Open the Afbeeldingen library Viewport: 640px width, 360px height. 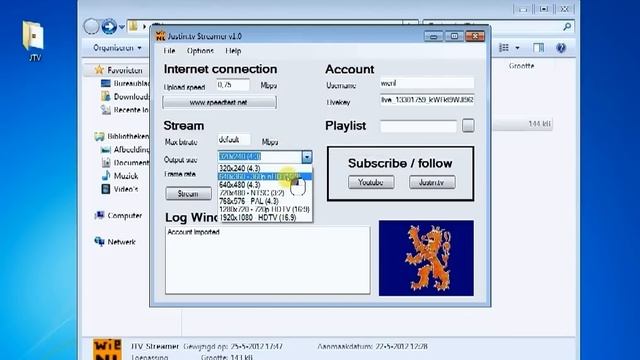131,149
